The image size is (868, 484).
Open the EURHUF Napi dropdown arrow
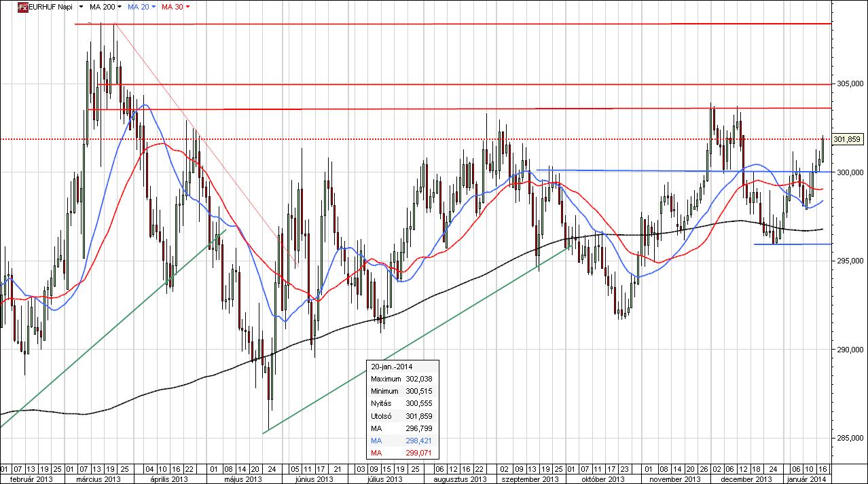82,7
